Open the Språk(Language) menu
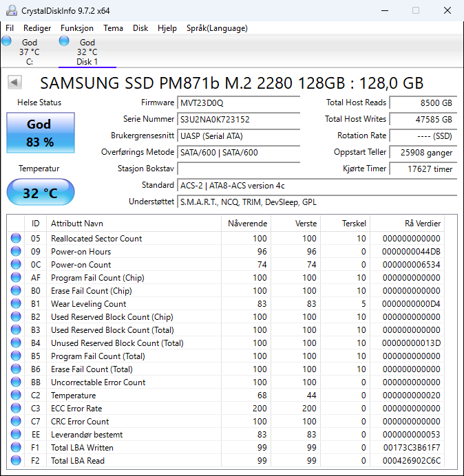This screenshot has height=476, width=464. tap(217, 28)
